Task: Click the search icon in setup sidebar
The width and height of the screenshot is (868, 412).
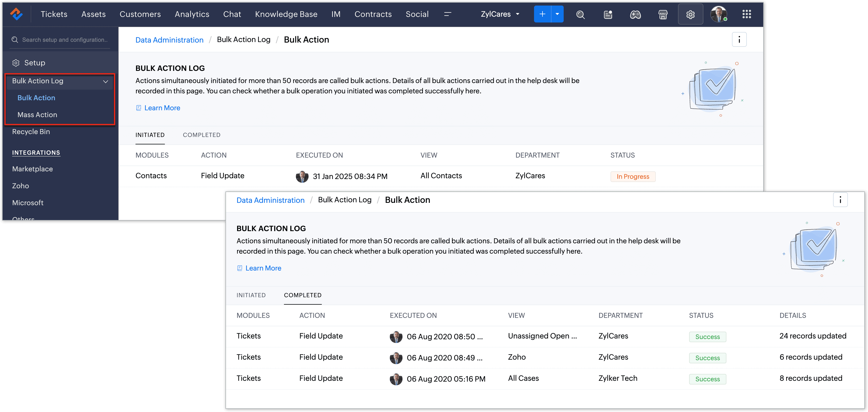Action: tap(15, 40)
